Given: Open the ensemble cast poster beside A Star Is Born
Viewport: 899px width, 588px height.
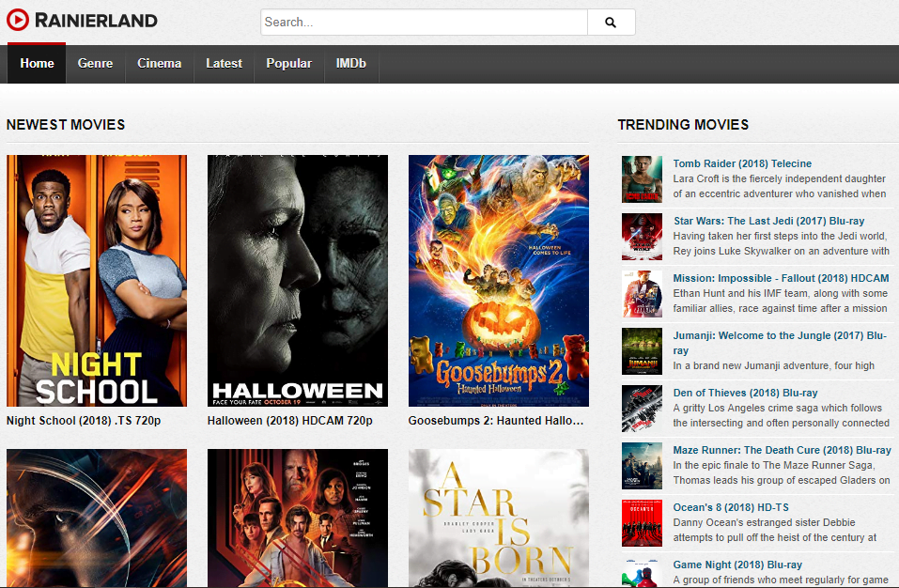Looking at the screenshot, I should point(298,518).
